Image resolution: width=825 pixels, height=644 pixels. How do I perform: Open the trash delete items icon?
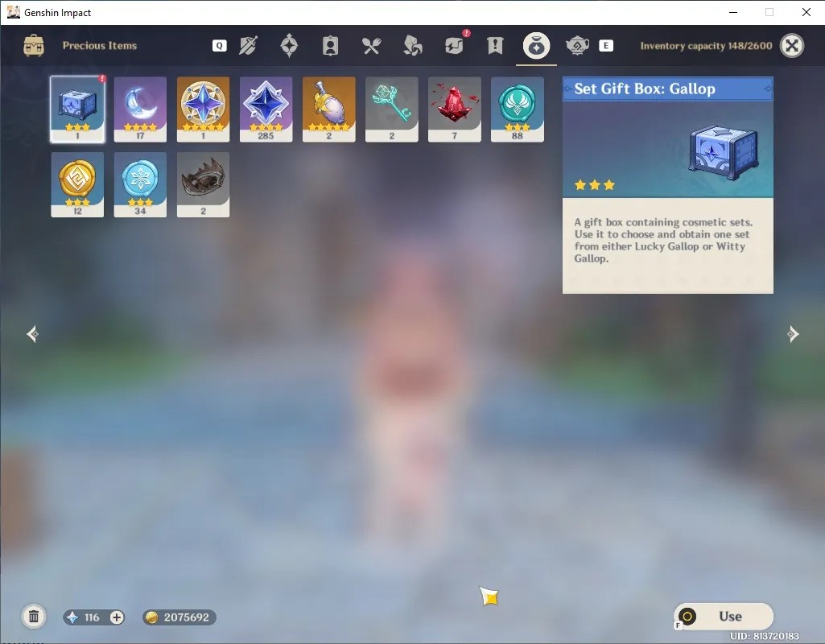[x=34, y=617]
